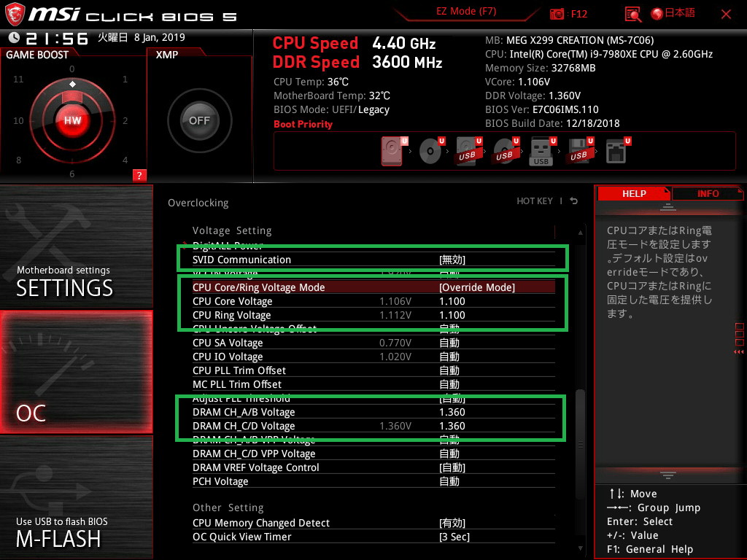The width and height of the screenshot is (747, 560).
Task: Select the USB key boot device icon
Action: (x=543, y=150)
